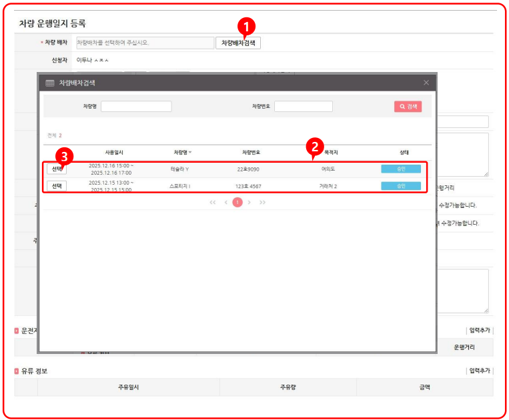Focus the 차량번호 search input field
The width and height of the screenshot is (509, 420).
[x=303, y=107]
